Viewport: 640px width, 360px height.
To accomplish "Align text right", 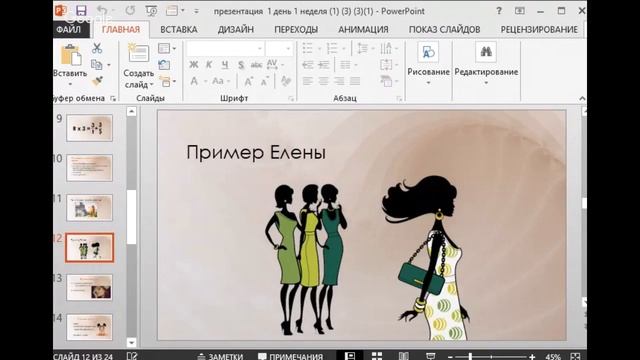I will click(x=339, y=81).
